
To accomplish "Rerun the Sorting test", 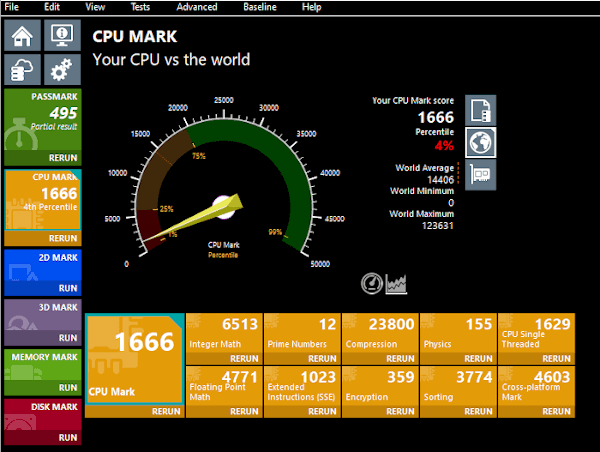I will tap(458, 411).
